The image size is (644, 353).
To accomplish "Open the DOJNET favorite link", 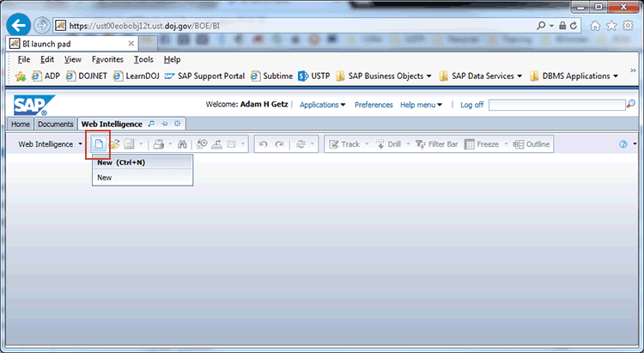I will 87,76.
